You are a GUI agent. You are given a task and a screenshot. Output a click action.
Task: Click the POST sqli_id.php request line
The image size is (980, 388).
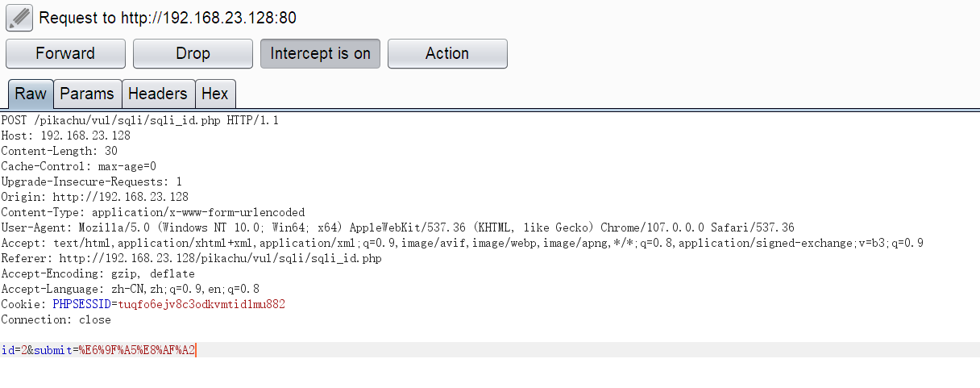click(x=139, y=120)
